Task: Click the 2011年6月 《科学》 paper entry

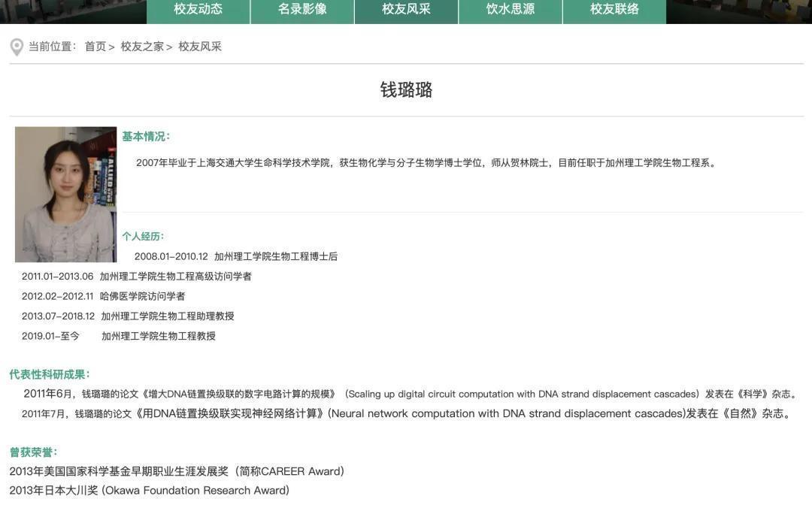Action: [409, 394]
